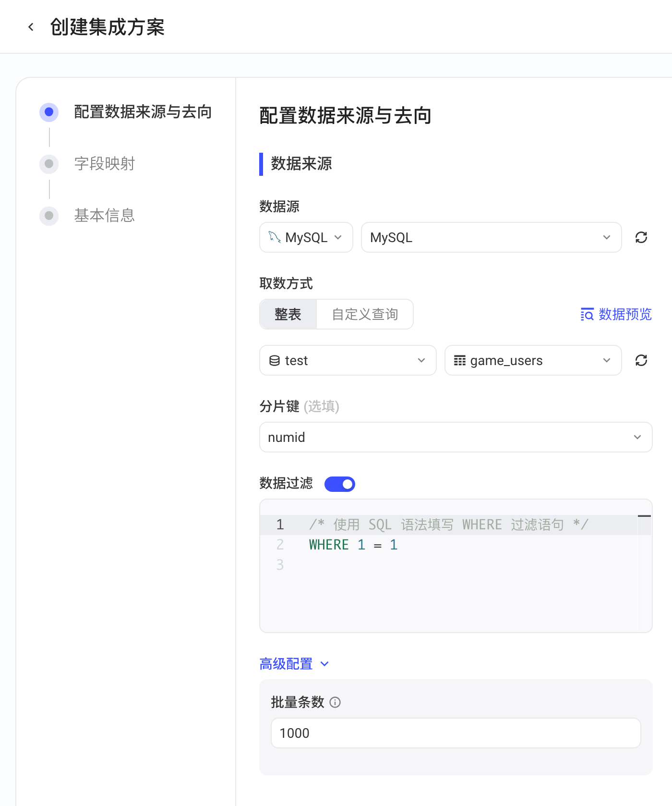Click the 数据来源 section heading
Image resolution: width=672 pixels, height=806 pixels.
[301, 164]
